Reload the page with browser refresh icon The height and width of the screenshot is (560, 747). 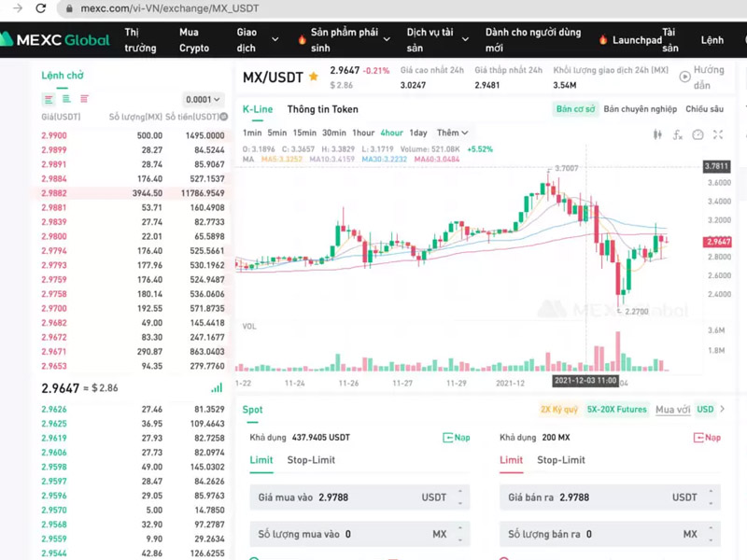pos(41,8)
